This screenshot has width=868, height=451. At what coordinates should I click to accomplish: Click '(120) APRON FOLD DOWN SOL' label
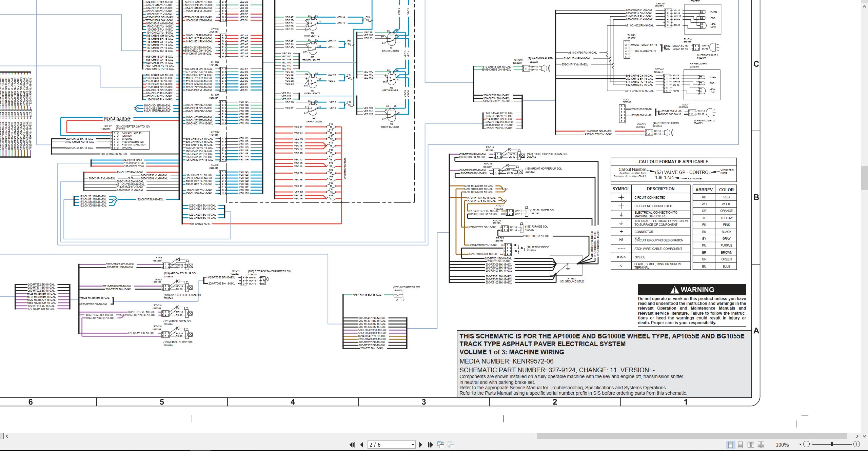pos(182,295)
